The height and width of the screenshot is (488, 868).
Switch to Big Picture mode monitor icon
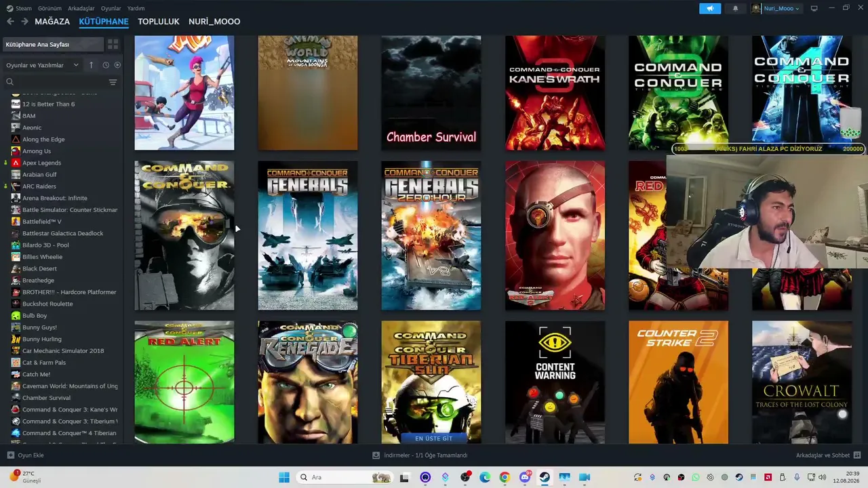point(814,8)
